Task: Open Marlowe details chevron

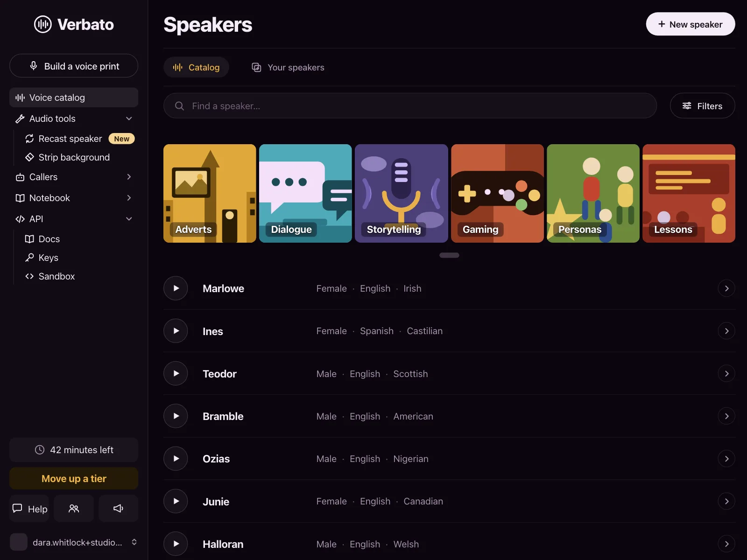Action: 726,288
